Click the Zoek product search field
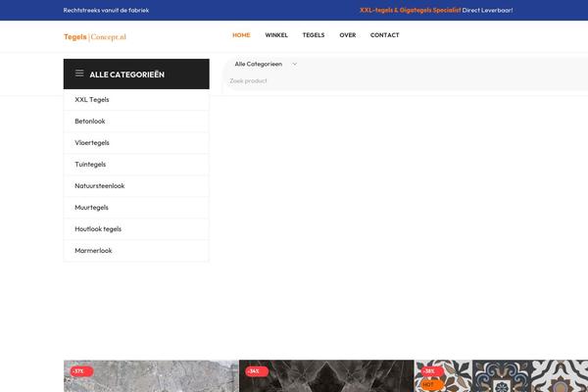Viewport: 588px width, 392px height. 407,80
